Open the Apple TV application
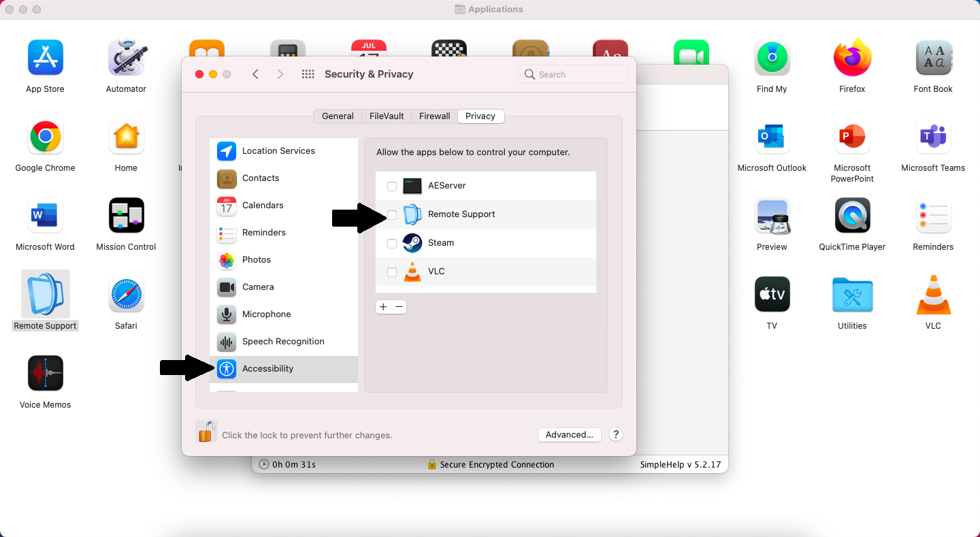 tap(772, 295)
